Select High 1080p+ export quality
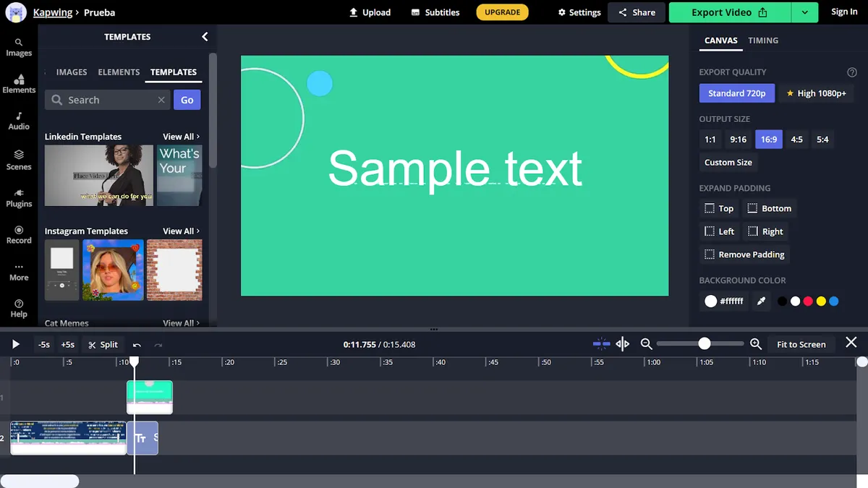The image size is (868, 488). [x=816, y=93]
